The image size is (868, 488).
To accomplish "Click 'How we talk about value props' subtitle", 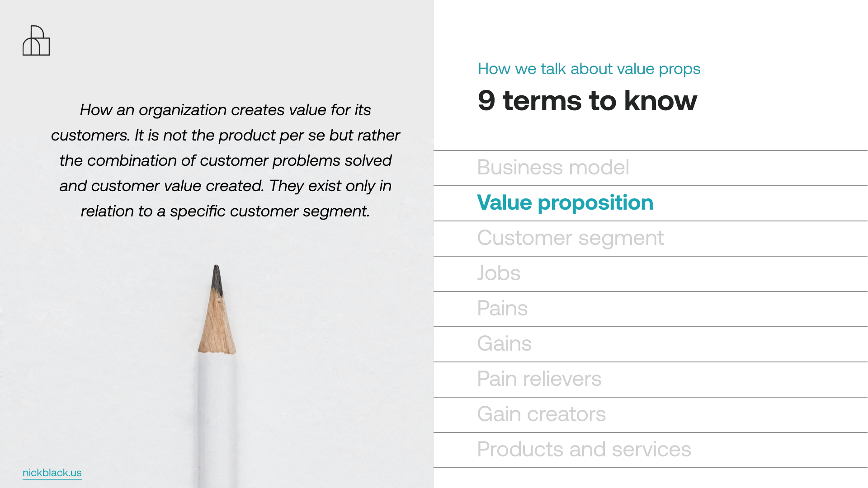I will [589, 69].
